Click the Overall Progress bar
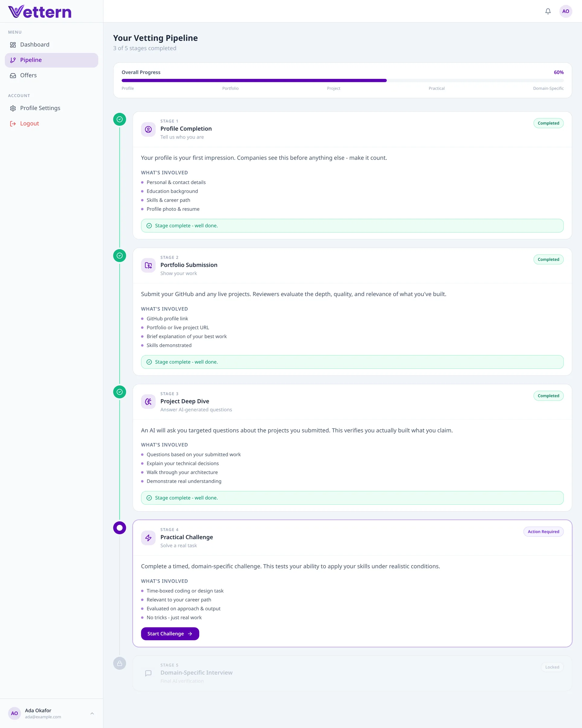 [x=343, y=81]
